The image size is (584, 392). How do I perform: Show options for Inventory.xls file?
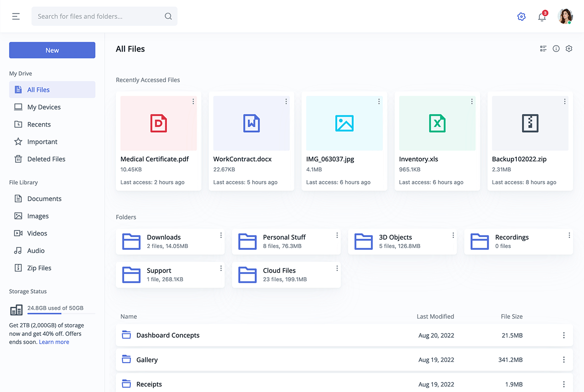[x=472, y=102]
